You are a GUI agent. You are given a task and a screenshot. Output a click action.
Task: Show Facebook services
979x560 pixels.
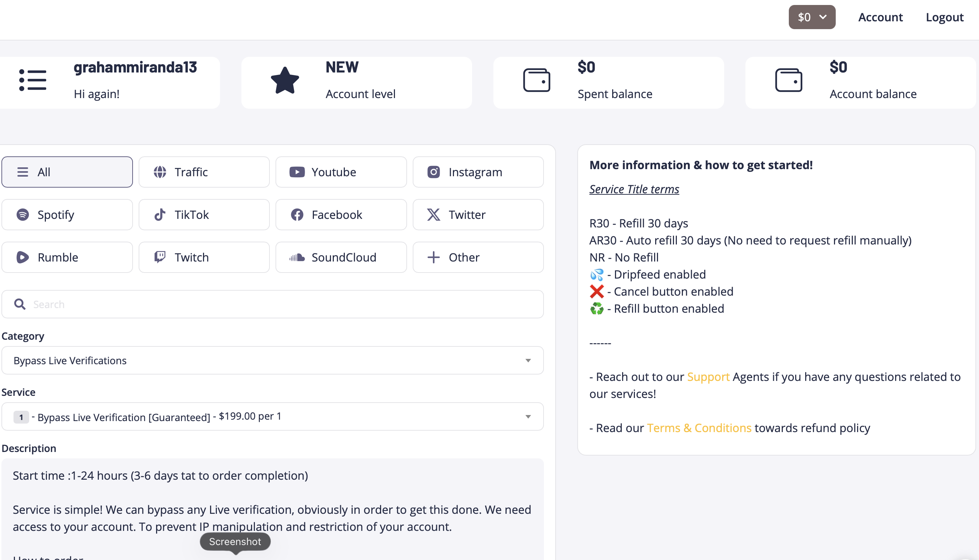coord(341,215)
